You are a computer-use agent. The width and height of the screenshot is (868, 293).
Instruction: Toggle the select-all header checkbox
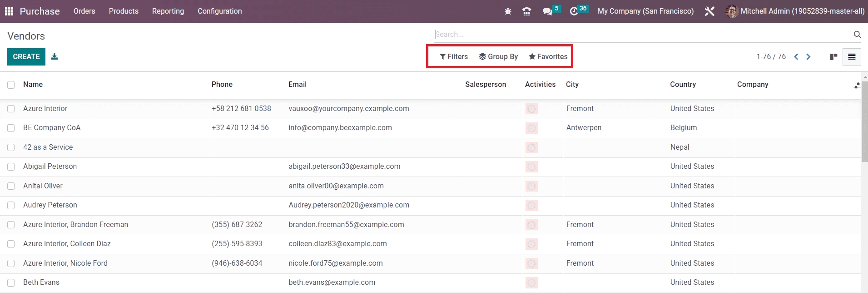[11, 85]
